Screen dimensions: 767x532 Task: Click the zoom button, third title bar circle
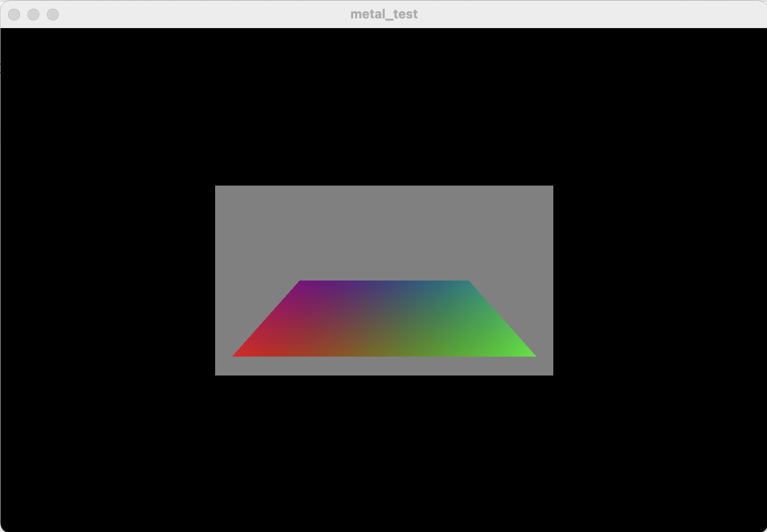pyautogui.click(x=53, y=15)
